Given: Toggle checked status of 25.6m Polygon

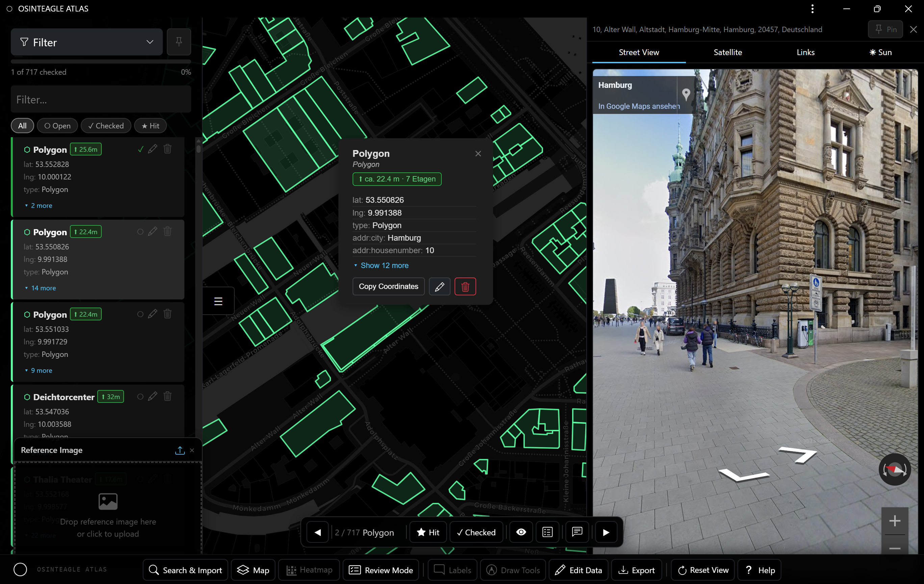Looking at the screenshot, I should click(140, 149).
